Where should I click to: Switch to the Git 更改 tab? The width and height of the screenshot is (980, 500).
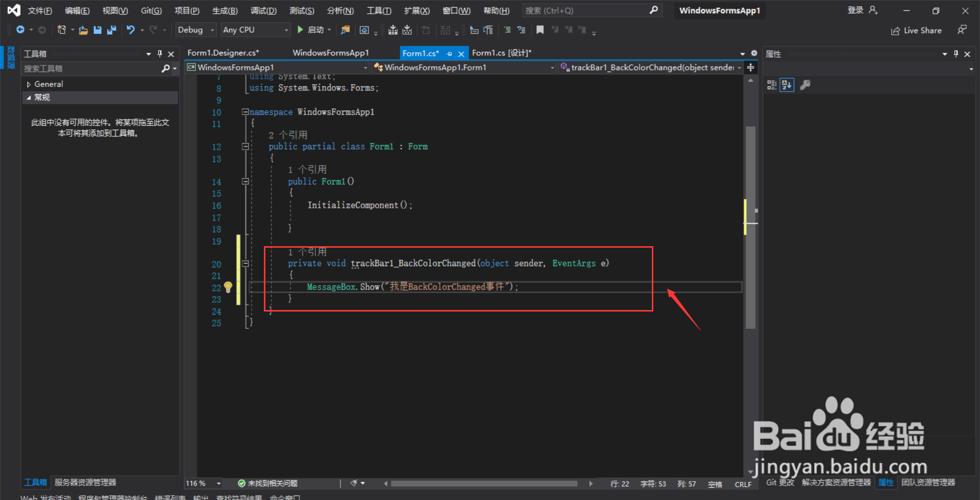(x=780, y=483)
